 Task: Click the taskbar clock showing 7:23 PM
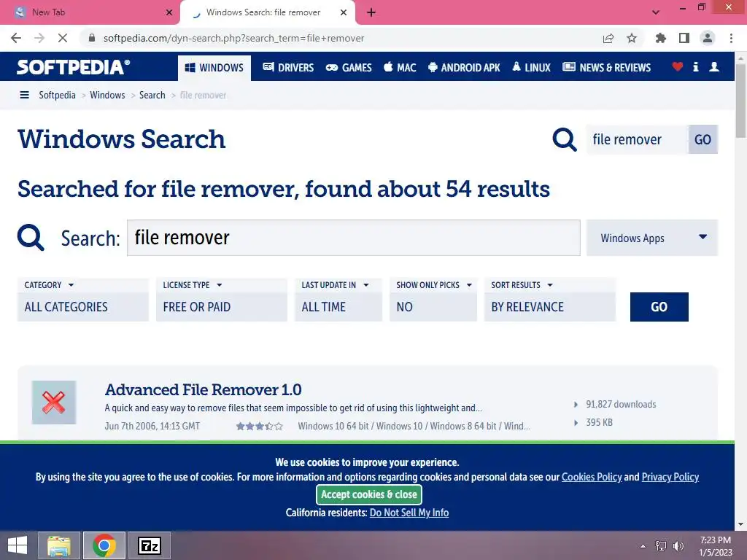click(715, 546)
